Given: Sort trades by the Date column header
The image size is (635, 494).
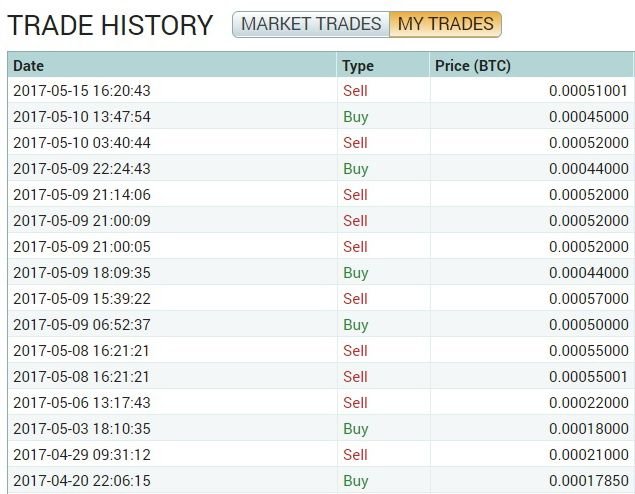Looking at the screenshot, I should (x=29, y=66).
